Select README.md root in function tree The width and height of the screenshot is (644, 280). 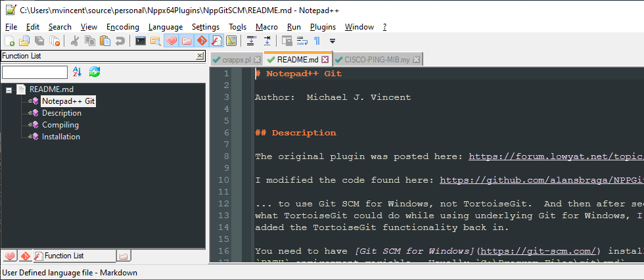pyautogui.click(x=51, y=89)
